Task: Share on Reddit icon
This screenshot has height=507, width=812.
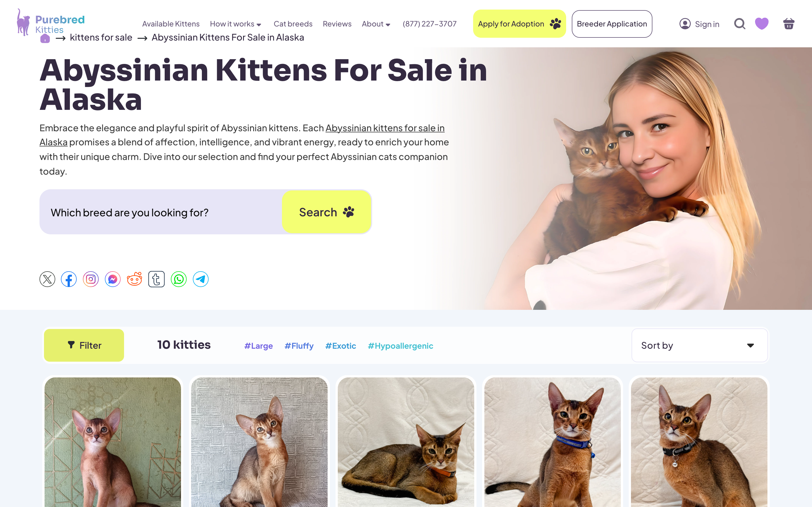Action: pyautogui.click(x=134, y=279)
